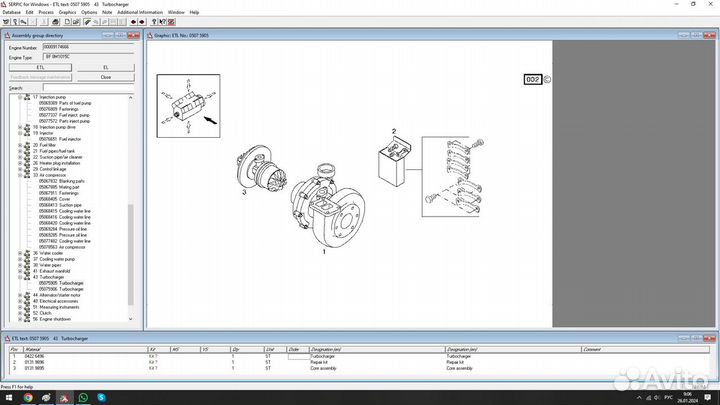Image resolution: width=720 pixels, height=405 pixels.
Task: Click the Windows Start button
Action: [7, 396]
